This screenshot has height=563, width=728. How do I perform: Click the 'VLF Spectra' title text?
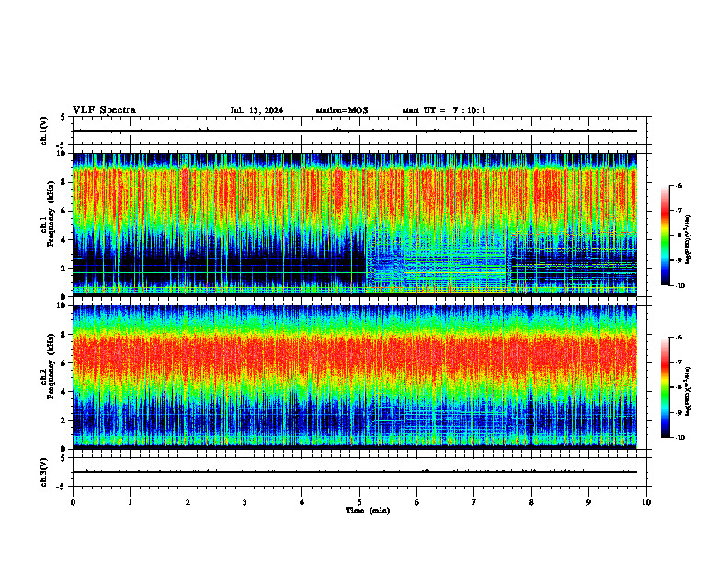click(x=104, y=110)
